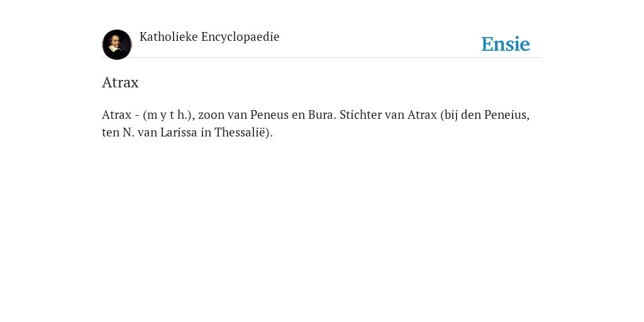Click the word Peneius ending the first line
The image size is (644, 322).
click(507, 115)
